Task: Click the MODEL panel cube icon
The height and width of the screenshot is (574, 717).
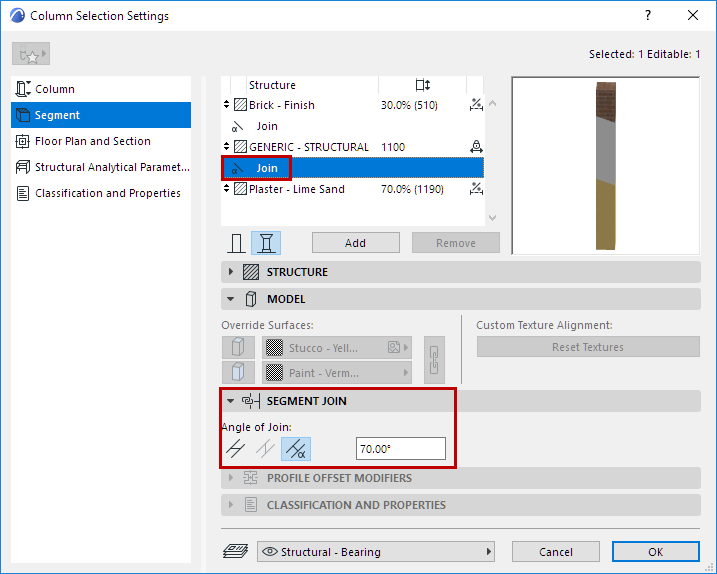Action: 251,299
